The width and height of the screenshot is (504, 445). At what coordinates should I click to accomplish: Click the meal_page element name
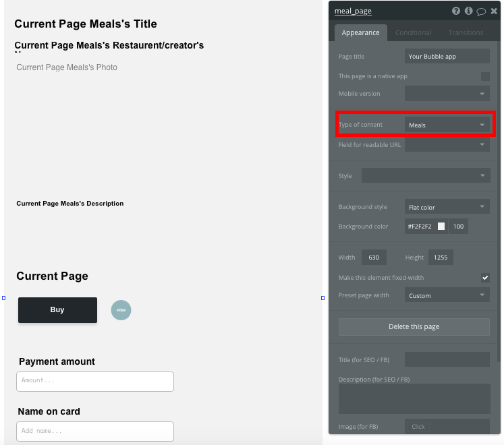353,11
